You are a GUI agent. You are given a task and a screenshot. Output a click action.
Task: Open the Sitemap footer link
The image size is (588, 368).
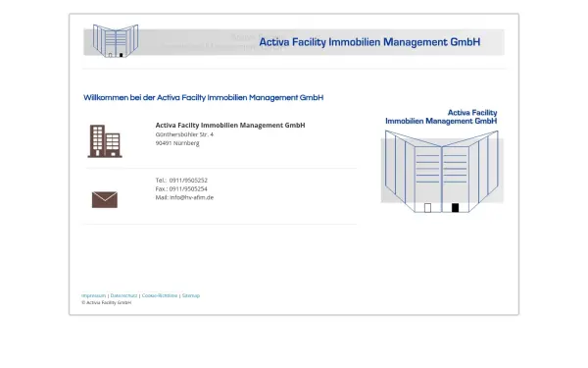tap(191, 295)
